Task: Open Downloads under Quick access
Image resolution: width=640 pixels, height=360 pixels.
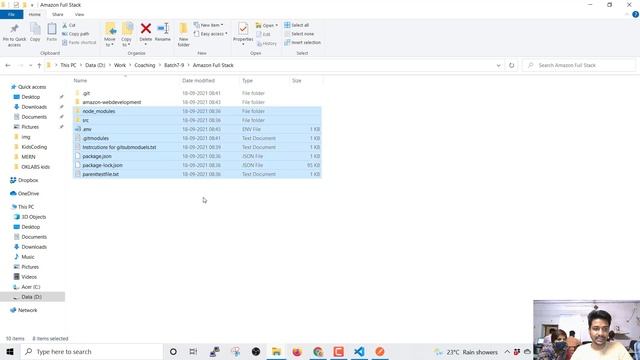Action: pos(34,107)
